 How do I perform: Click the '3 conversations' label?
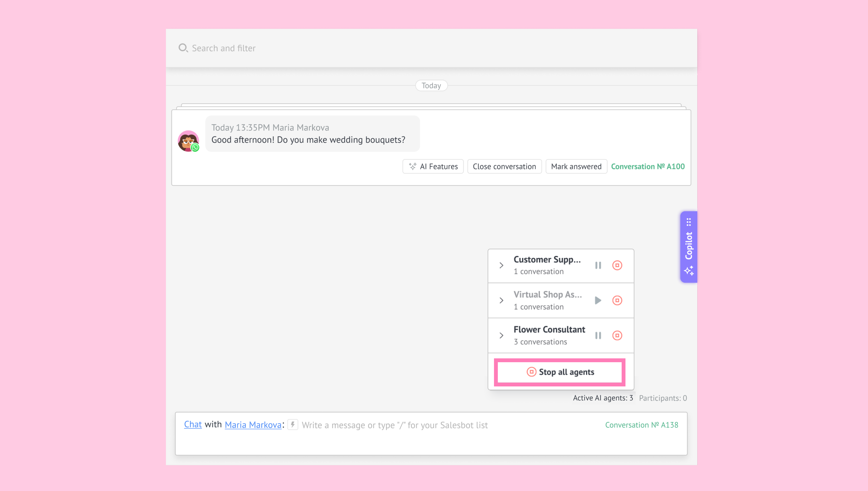(x=540, y=342)
